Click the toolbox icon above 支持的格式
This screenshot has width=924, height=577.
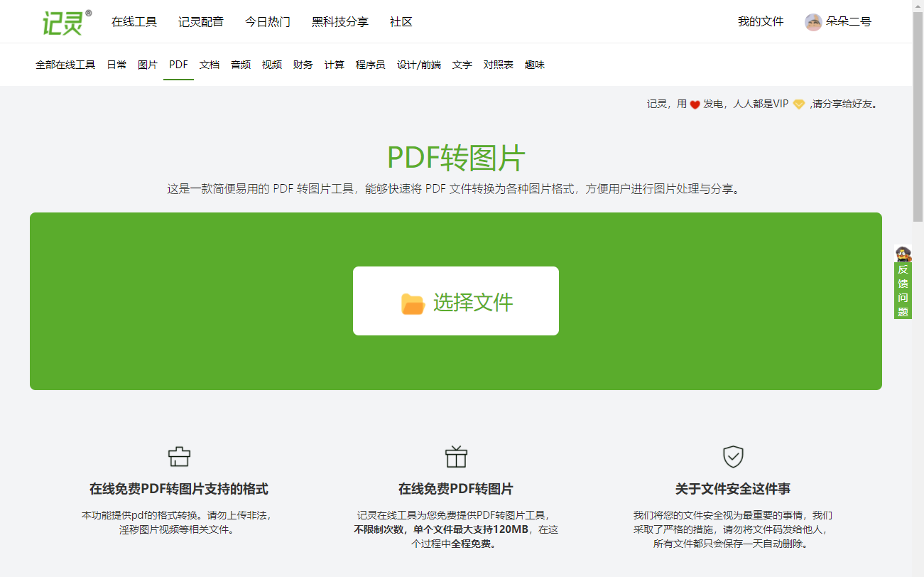[x=179, y=455]
